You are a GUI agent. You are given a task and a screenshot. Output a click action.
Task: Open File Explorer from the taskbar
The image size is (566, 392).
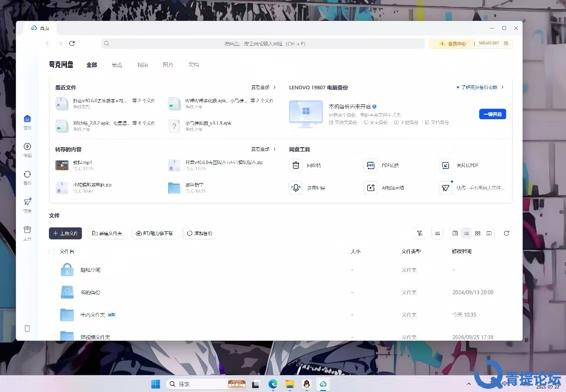pos(289,384)
